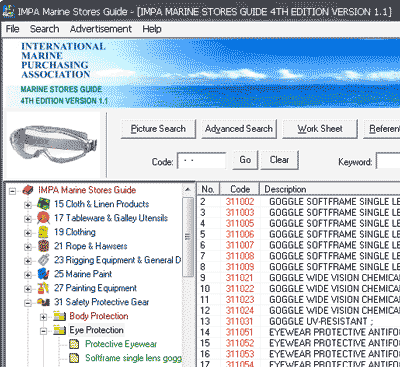Expand the 15 Cloth & Linen Products node
This screenshot has height=367, width=400.
pyautogui.click(x=28, y=205)
